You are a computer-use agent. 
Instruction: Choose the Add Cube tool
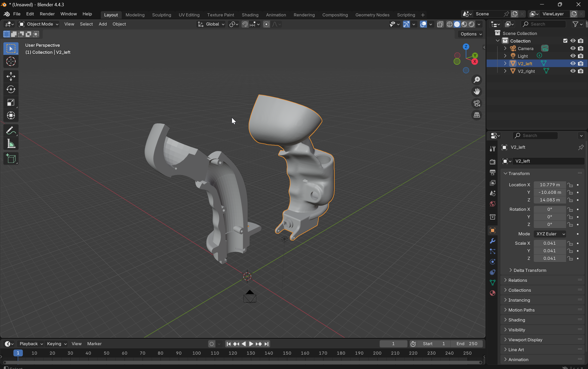coord(11,159)
